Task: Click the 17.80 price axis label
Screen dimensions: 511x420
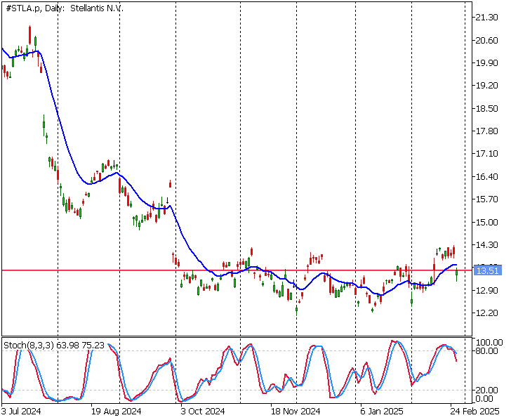Action: (487, 131)
